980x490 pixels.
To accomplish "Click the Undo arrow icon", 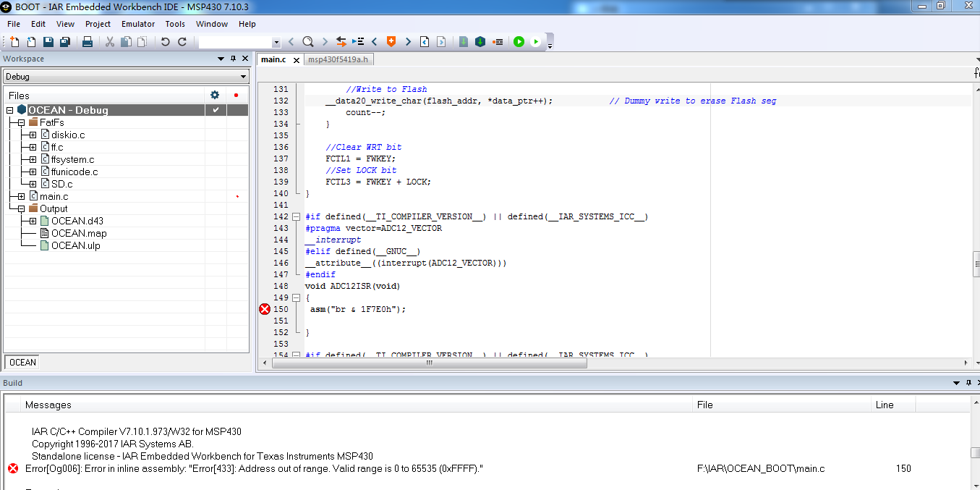I will pos(165,42).
